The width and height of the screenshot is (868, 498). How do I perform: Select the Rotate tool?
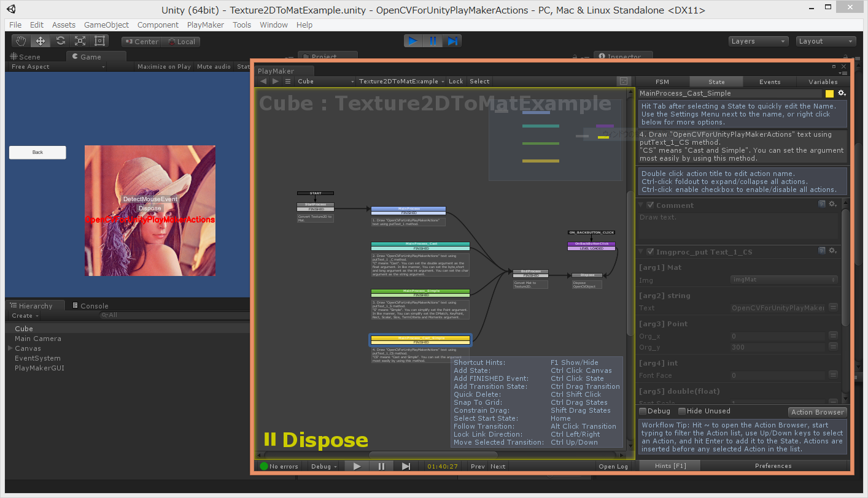[60, 41]
